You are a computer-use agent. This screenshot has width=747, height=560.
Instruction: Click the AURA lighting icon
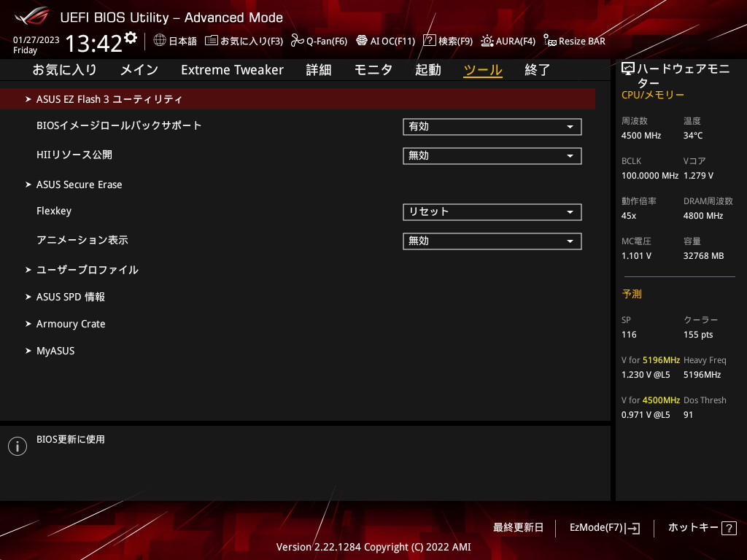coord(487,41)
